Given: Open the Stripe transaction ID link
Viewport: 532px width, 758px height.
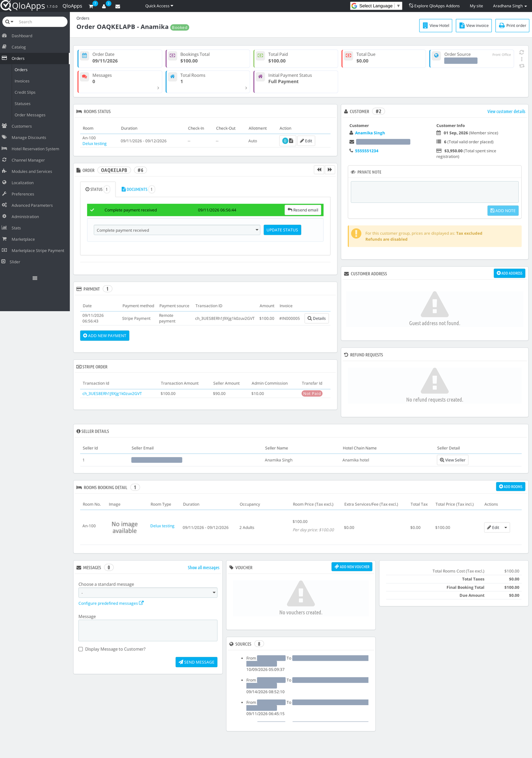Looking at the screenshot, I should tap(112, 394).
